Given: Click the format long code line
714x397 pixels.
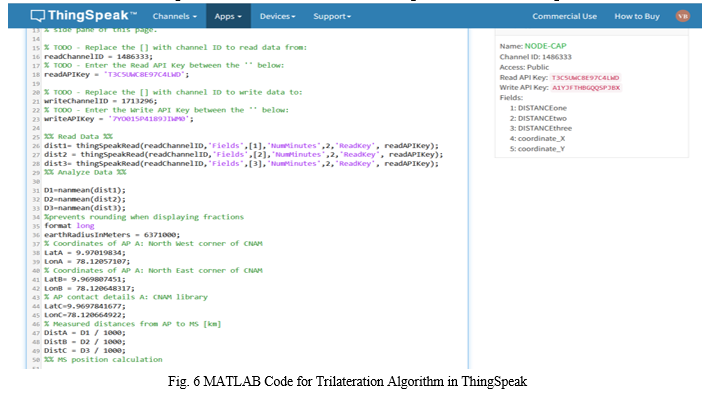Looking at the screenshot, I should (69, 226).
